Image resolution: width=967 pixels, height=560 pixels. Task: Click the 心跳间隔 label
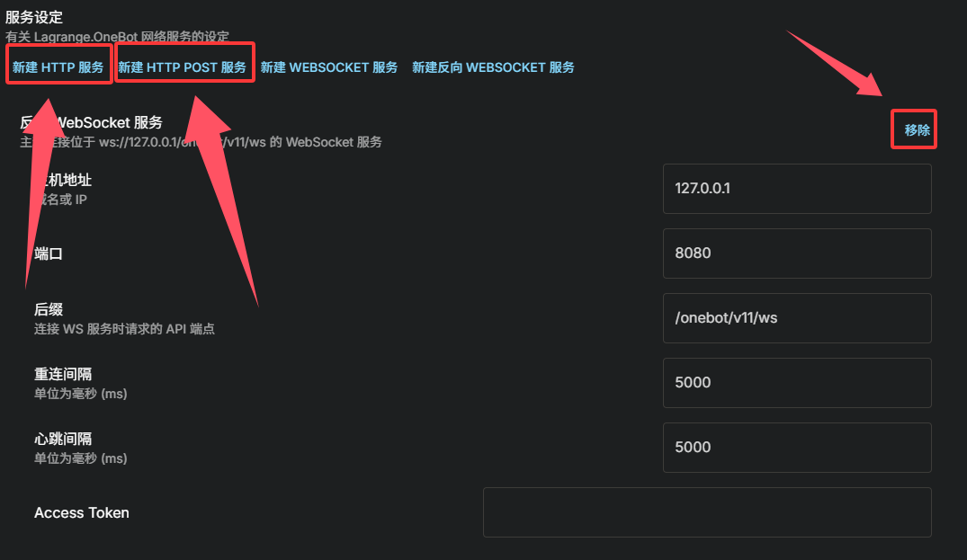(63, 439)
